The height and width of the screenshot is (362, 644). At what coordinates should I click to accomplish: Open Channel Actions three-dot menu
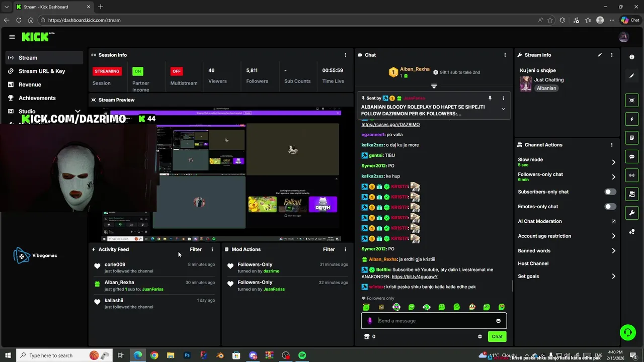click(x=612, y=145)
